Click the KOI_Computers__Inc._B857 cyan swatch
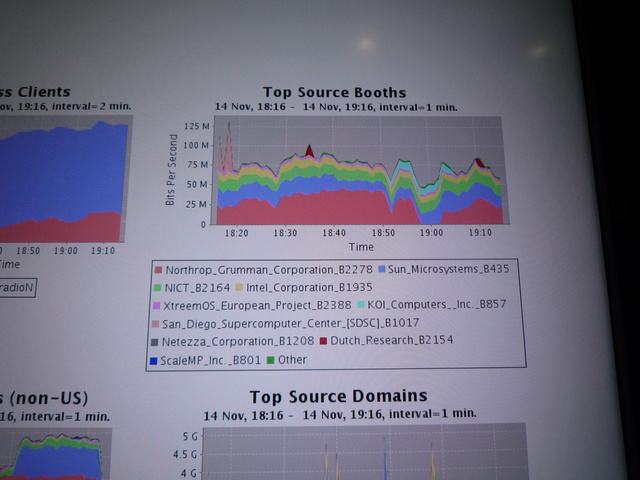The height and width of the screenshot is (480, 640). coord(361,304)
